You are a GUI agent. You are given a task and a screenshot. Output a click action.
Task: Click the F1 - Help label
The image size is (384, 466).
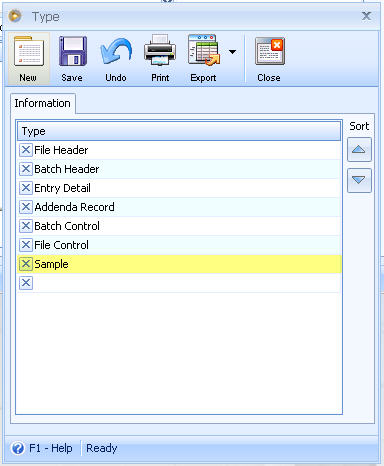pyautogui.click(x=51, y=448)
